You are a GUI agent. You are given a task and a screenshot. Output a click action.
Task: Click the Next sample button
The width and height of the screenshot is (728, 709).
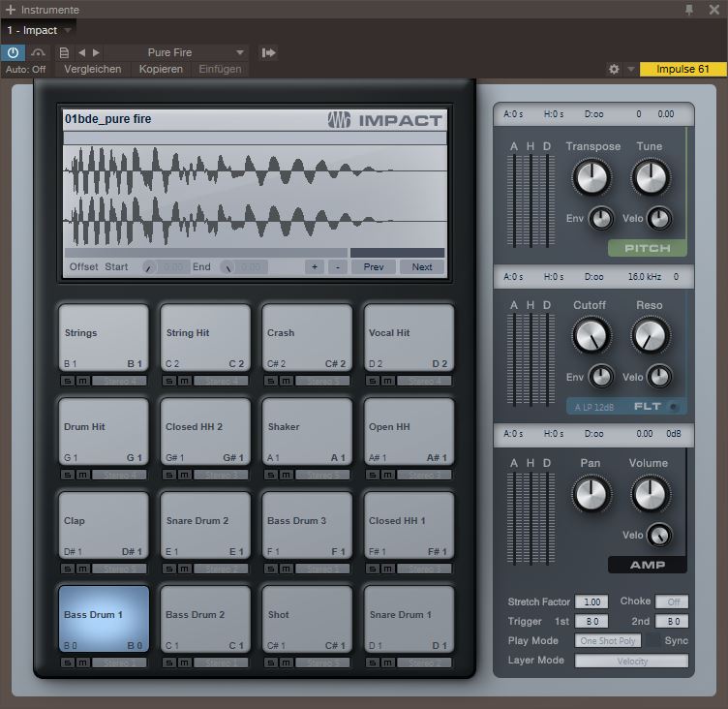(x=421, y=266)
